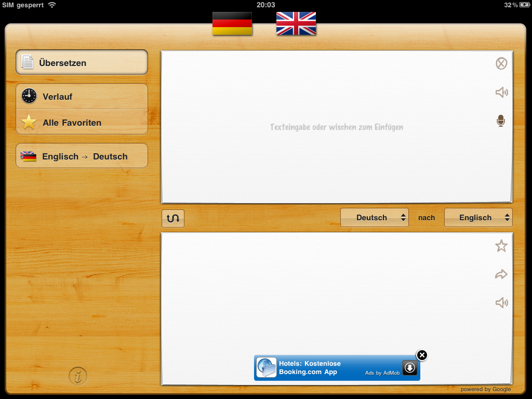Tap the text input area to enter text
The width and height of the screenshot is (532, 399).
[336, 126]
